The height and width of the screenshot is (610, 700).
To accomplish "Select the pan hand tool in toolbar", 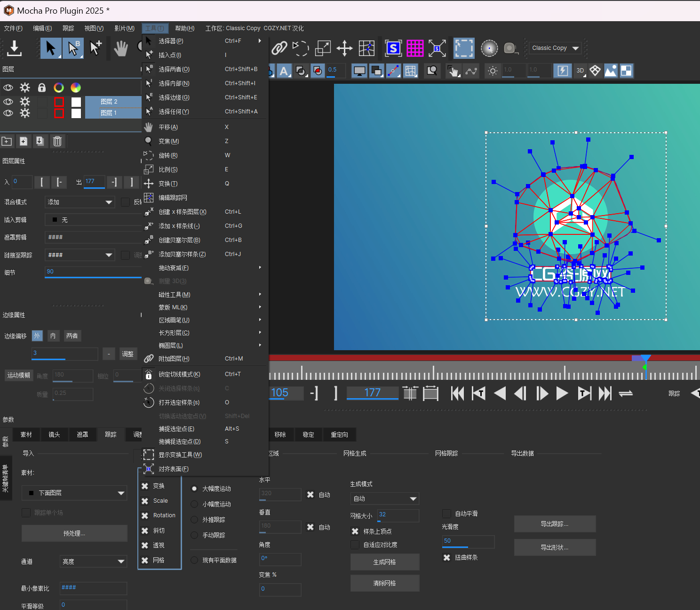I will coord(121,48).
